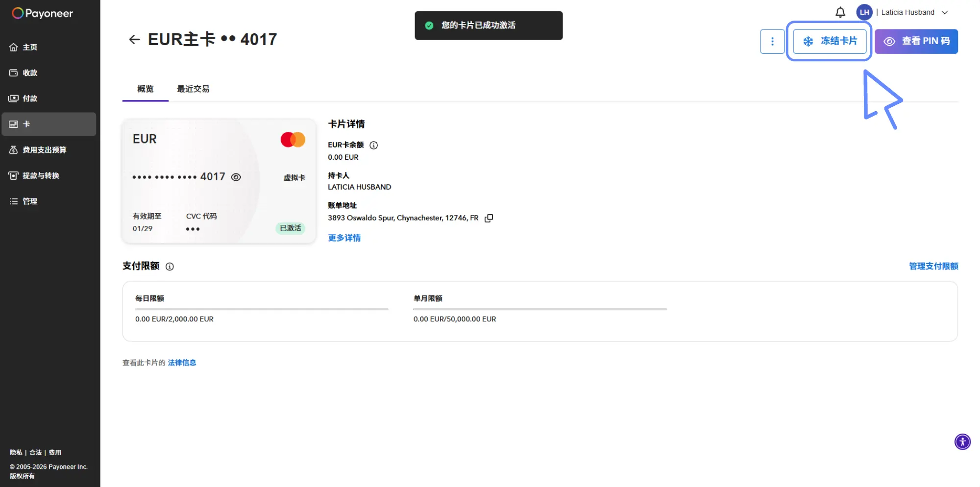Reveal the card number with the eye icon
The width and height of the screenshot is (980, 487).
click(x=236, y=177)
